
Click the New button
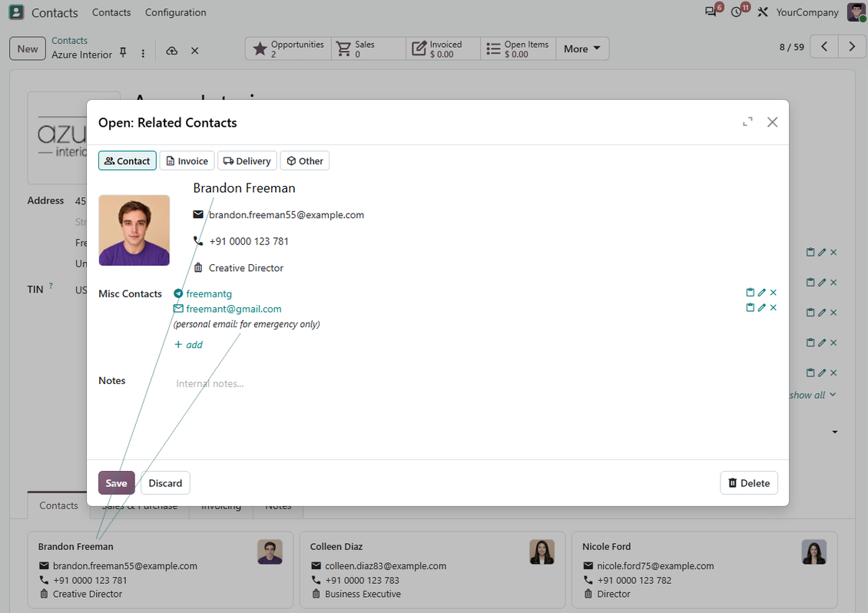click(x=28, y=48)
